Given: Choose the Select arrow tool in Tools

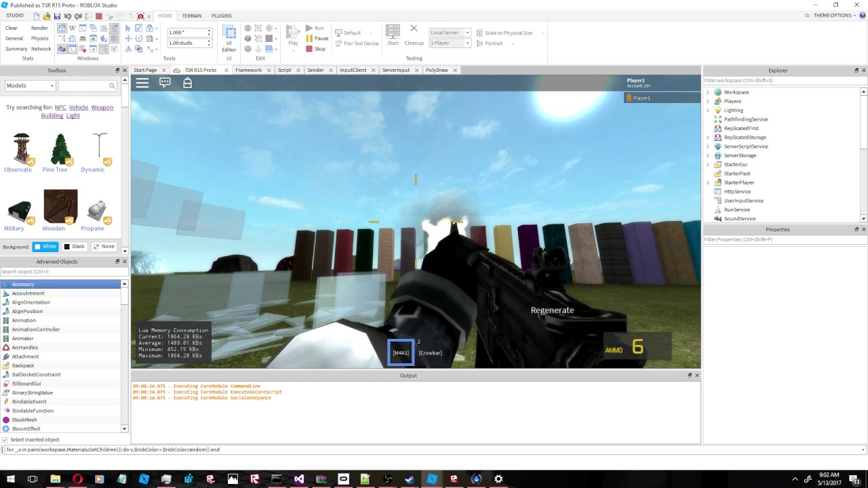Looking at the screenshot, I should tap(128, 28).
